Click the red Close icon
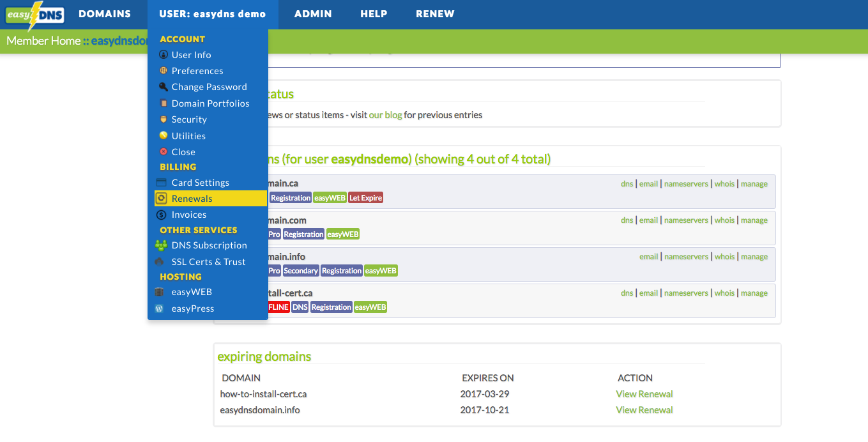The height and width of the screenshot is (442, 868). point(163,152)
